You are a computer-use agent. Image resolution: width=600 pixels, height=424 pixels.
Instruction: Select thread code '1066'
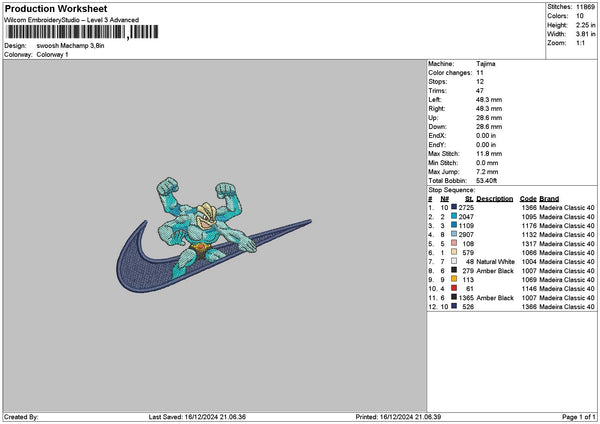(x=529, y=253)
